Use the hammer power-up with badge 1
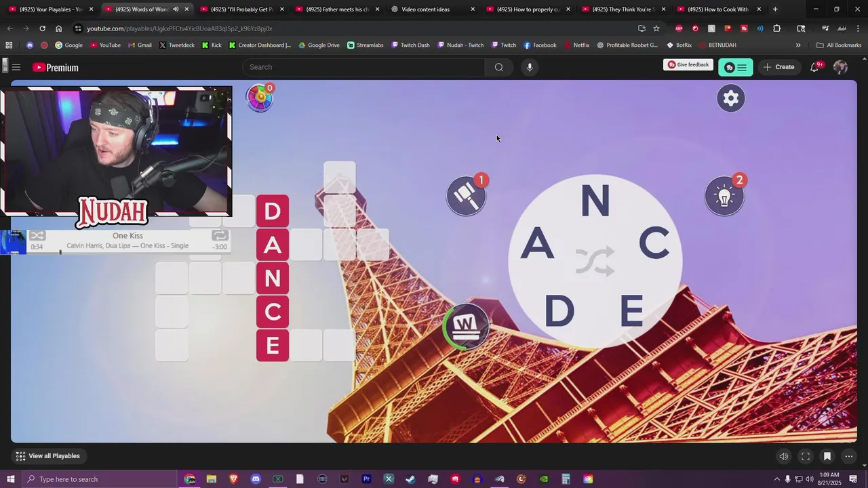 [x=467, y=197]
